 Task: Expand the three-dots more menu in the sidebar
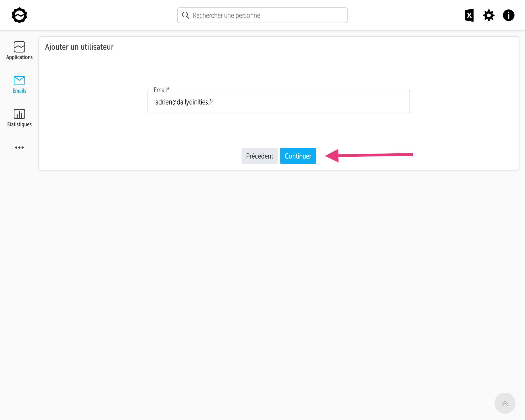click(19, 148)
